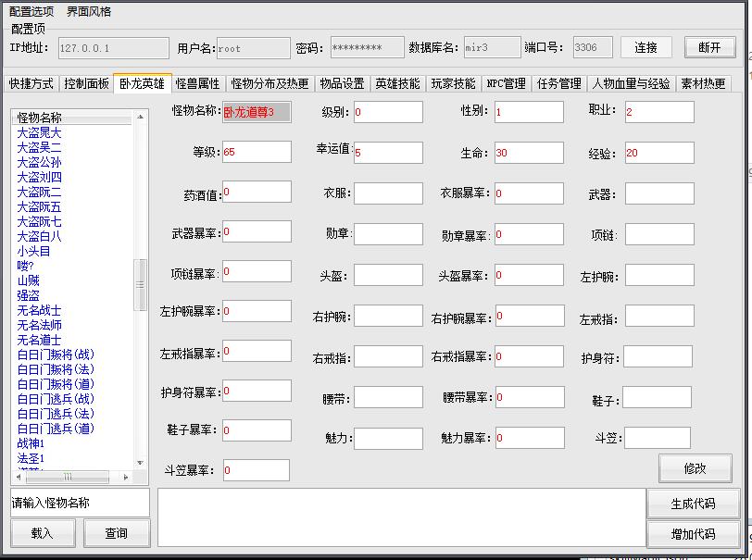Open the 配置选项 menu
752x560 pixels.
31,12
